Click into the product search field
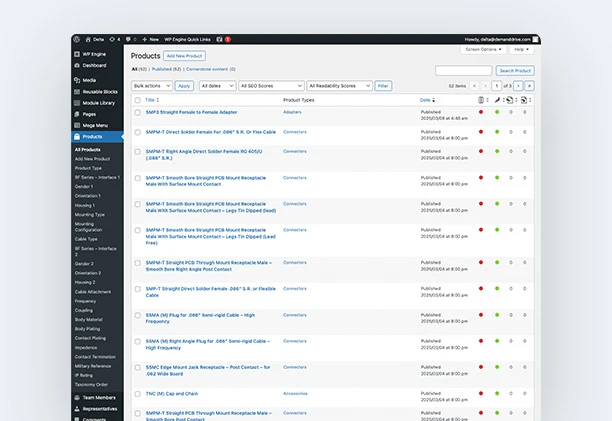The width and height of the screenshot is (612, 421). (464, 71)
